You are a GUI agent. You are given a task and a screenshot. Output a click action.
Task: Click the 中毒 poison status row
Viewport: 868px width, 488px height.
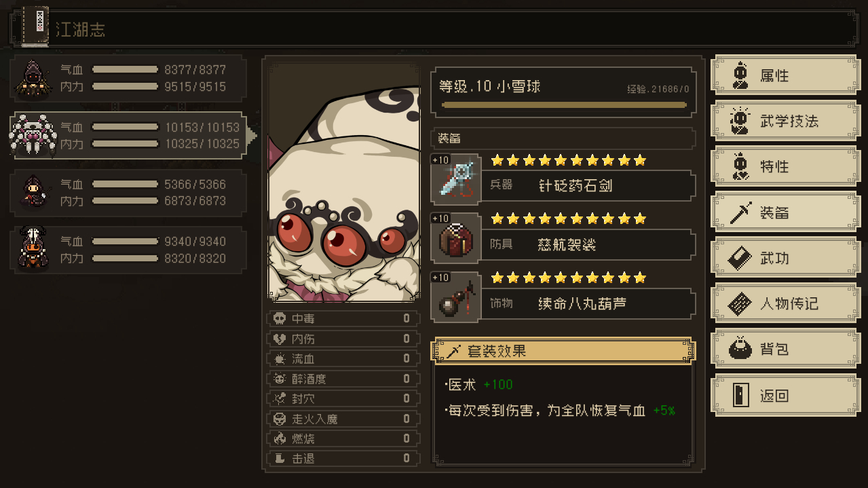[343, 318]
